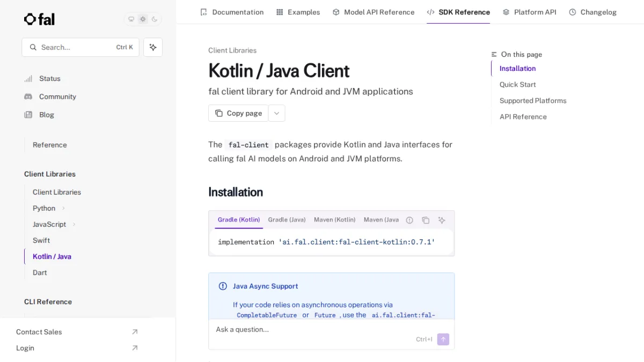
Task: Open dropdown arrow next to Copy page
Action: tap(277, 113)
